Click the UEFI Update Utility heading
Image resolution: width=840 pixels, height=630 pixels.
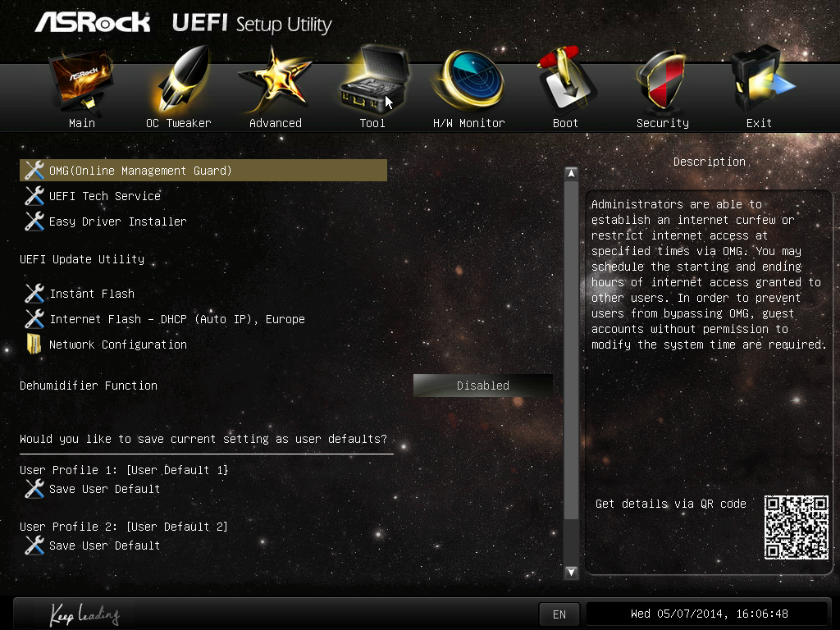tap(82, 259)
